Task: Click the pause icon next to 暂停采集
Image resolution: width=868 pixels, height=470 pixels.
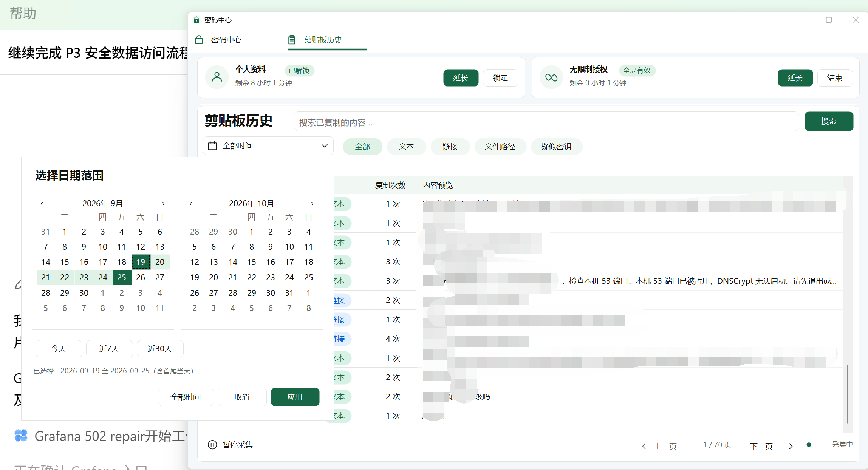Action: [x=212, y=445]
